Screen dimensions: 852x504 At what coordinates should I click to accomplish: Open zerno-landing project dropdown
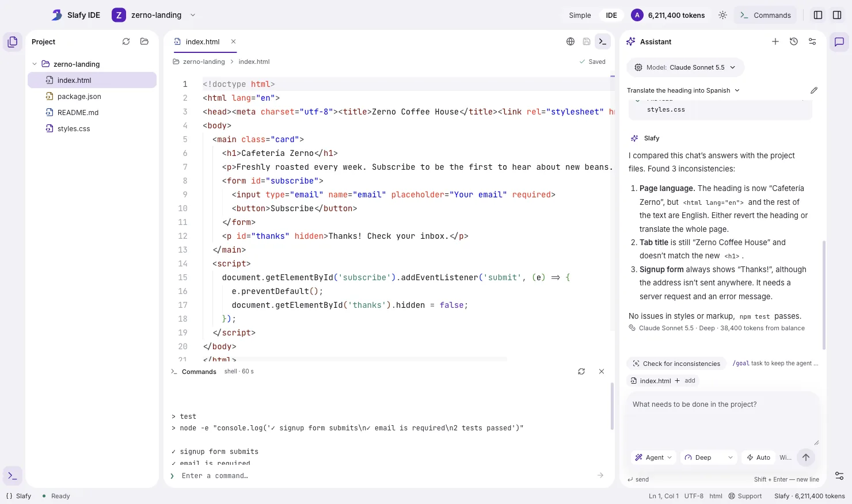pos(154,16)
